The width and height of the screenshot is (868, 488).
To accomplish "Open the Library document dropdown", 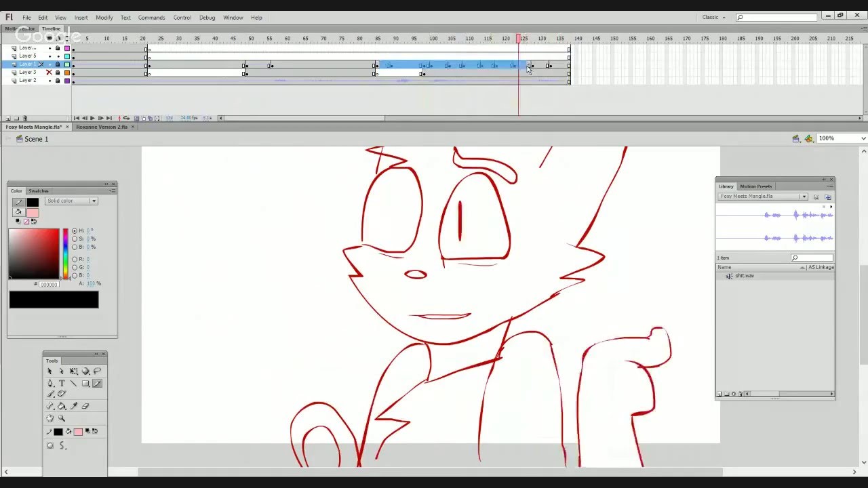I will click(763, 197).
